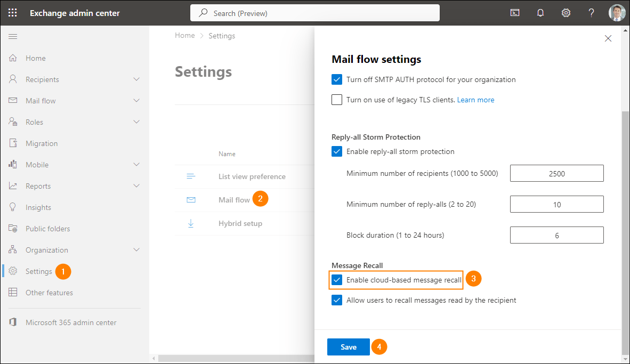Collapse navigation with the hamburger icon
The image size is (630, 364).
[13, 36]
